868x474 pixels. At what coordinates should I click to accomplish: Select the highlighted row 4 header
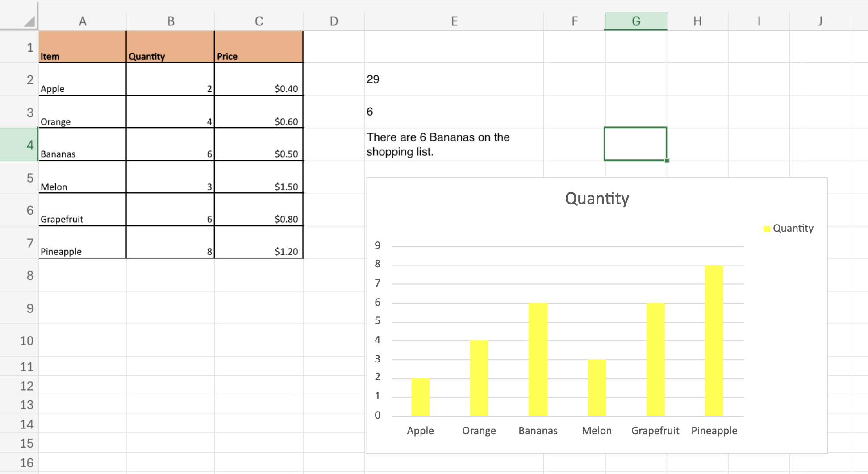(19, 145)
